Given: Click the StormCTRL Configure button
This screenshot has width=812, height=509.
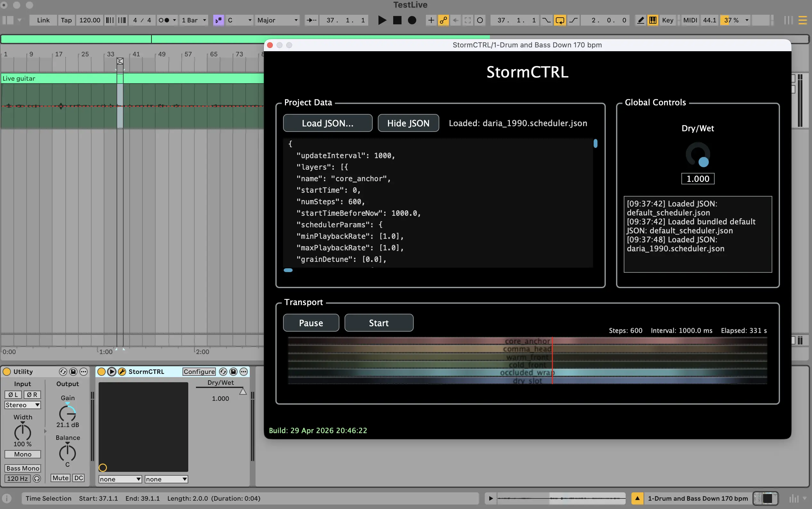Looking at the screenshot, I should point(199,372).
